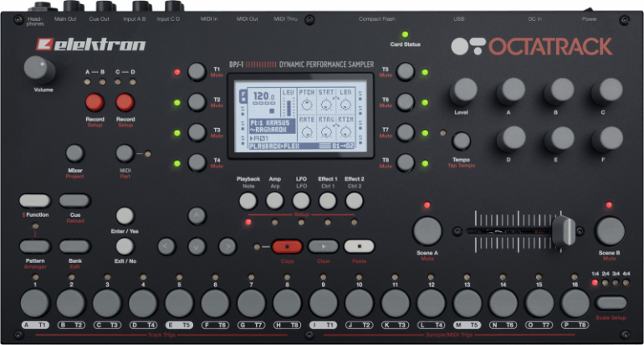Image resolution: width=644 pixels, height=345 pixels.
Task: Click the Bank/Edit key
Action: [74, 247]
